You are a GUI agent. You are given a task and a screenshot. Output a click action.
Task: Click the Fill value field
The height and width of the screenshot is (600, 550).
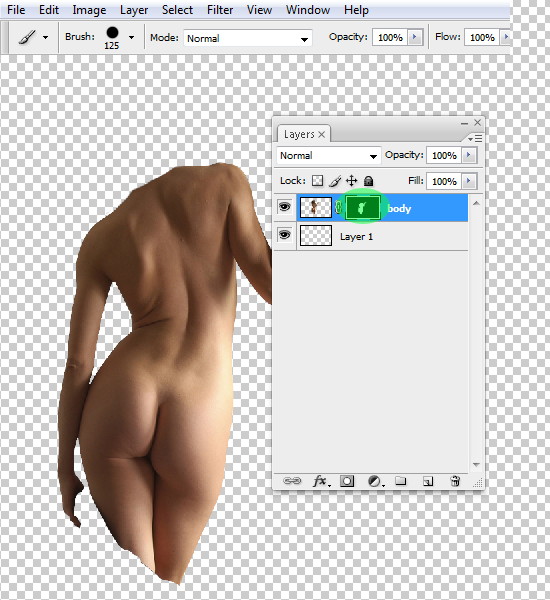point(444,181)
